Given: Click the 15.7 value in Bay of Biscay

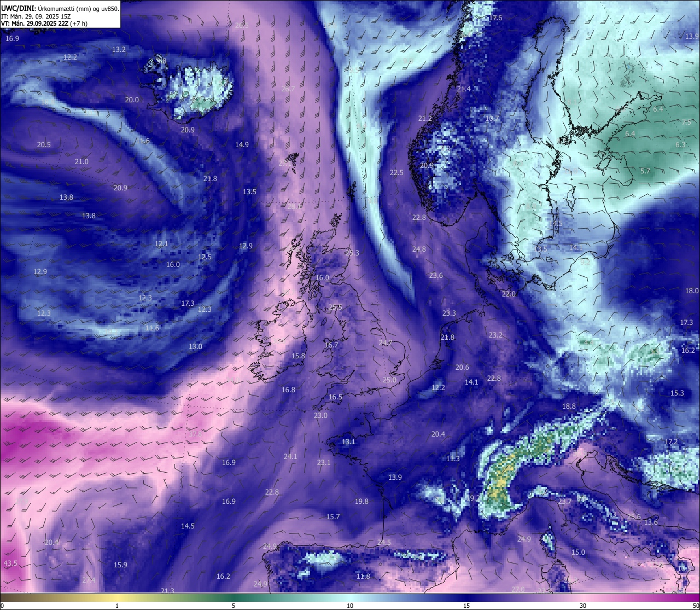Looking at the screenshot, I should [x=333, y=516].
